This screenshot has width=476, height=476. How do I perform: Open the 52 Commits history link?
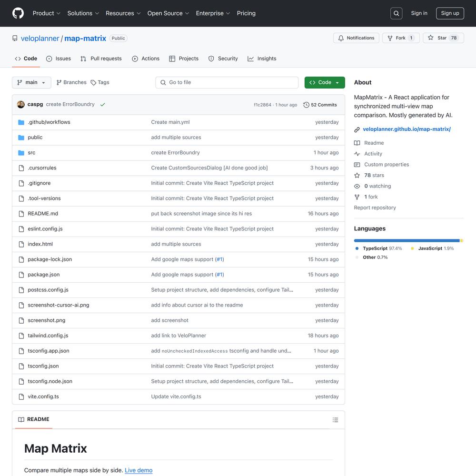[x=320, y=105]
